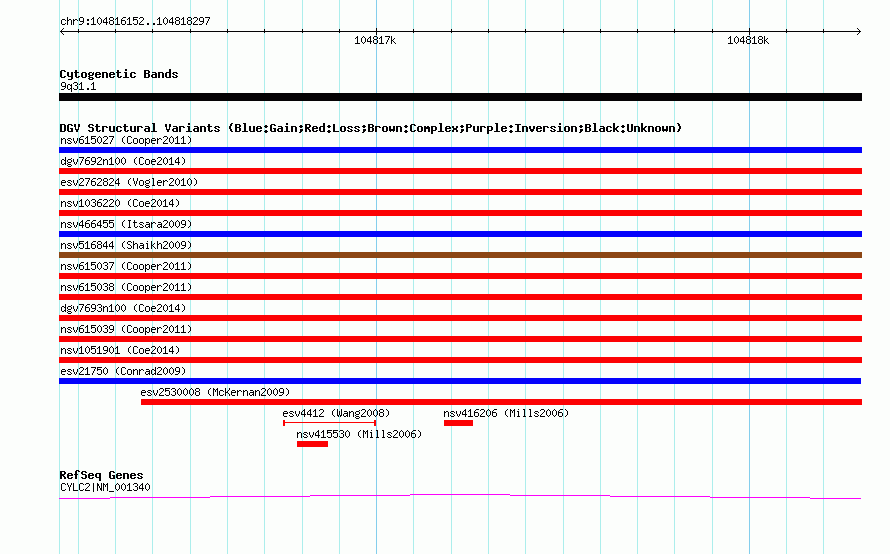Open the CYLC2|NM_001340 gene label
The height and width of the screenshot is (554, 890).
[105, 488]
